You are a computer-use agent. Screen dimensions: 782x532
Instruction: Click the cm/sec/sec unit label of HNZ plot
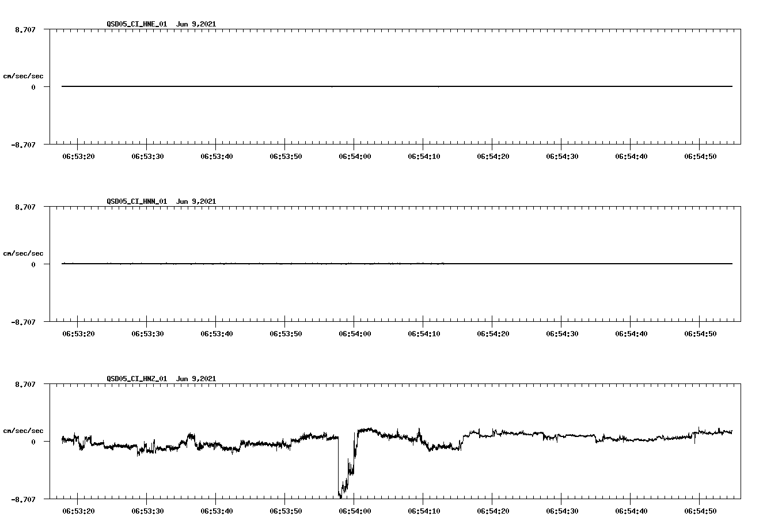click(x=23, y=431)
